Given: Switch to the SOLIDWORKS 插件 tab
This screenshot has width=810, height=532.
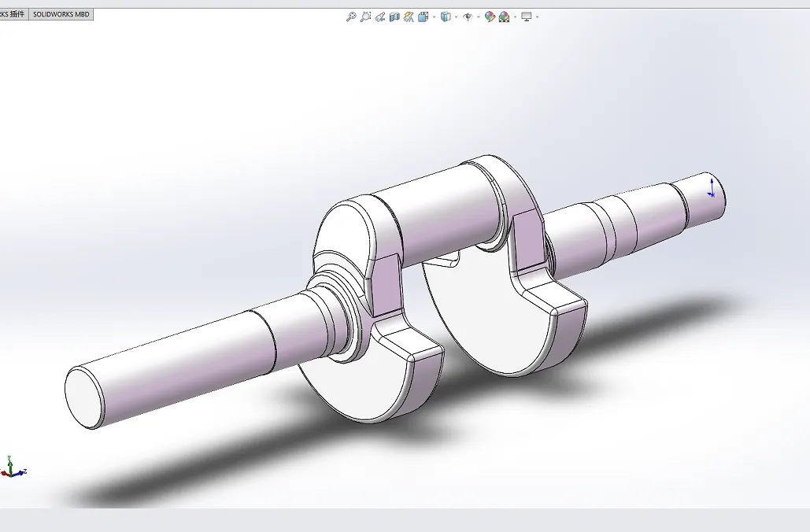Looking at the screenshot, I should tap(13, 14).
